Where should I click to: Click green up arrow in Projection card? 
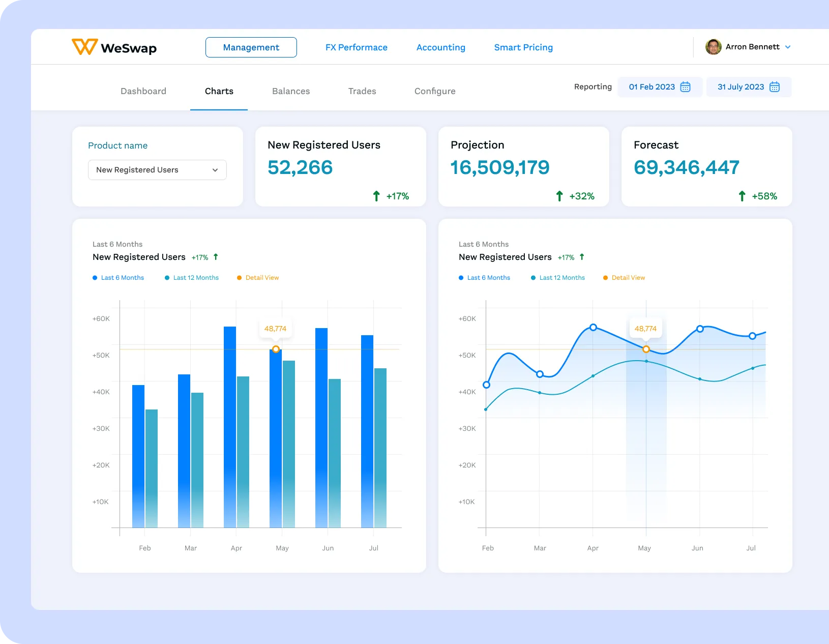tap(559, 196)
